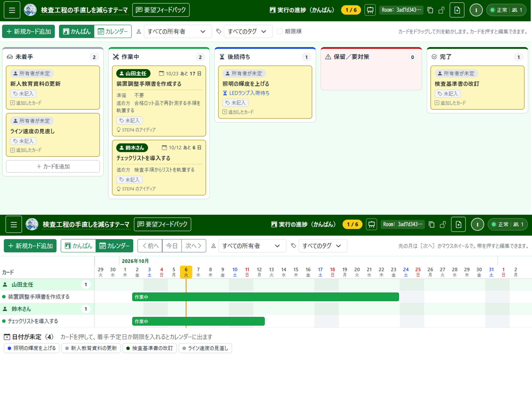Click unlock padlock icon in top header
The image size is (532, 402).
(441, 10)
